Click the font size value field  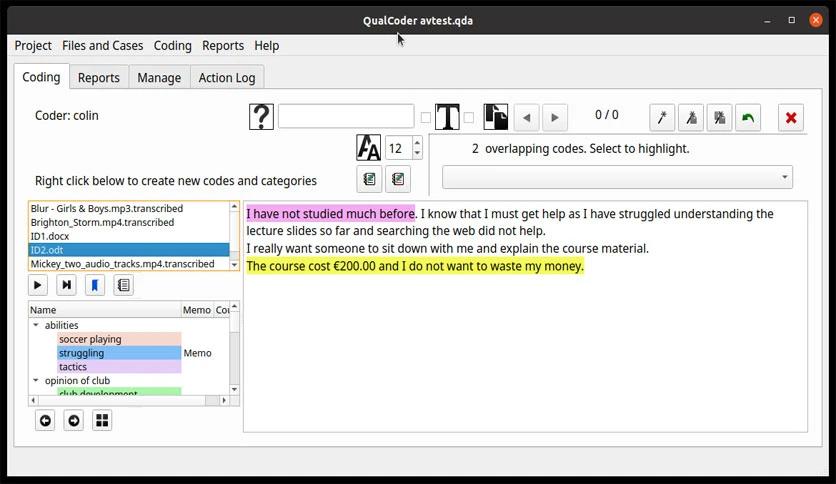pyautogui.click(x=399, y=148)
